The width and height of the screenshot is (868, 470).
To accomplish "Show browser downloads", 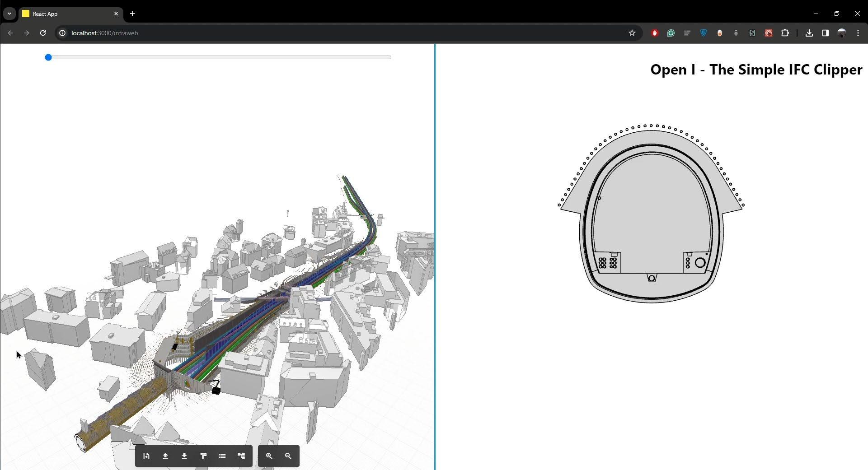I will [809, 33].
